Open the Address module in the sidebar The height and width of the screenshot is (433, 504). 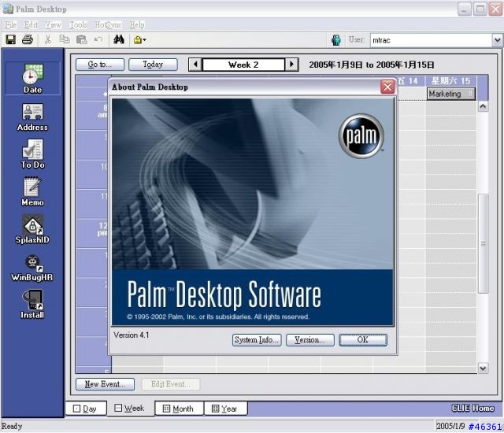click(32, 117)
